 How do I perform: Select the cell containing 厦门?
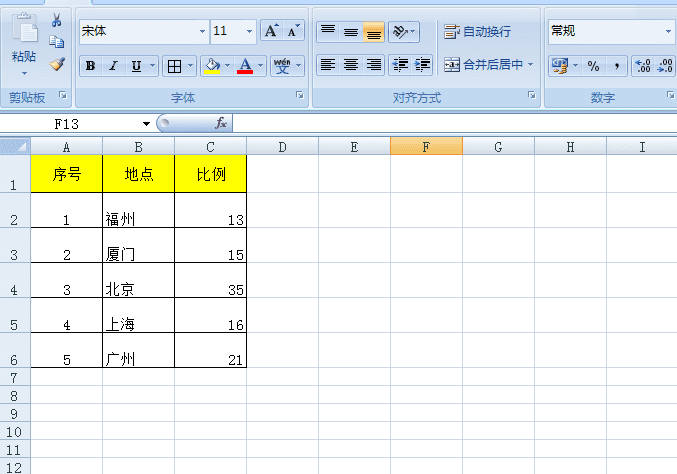click(x=139, y=245)
